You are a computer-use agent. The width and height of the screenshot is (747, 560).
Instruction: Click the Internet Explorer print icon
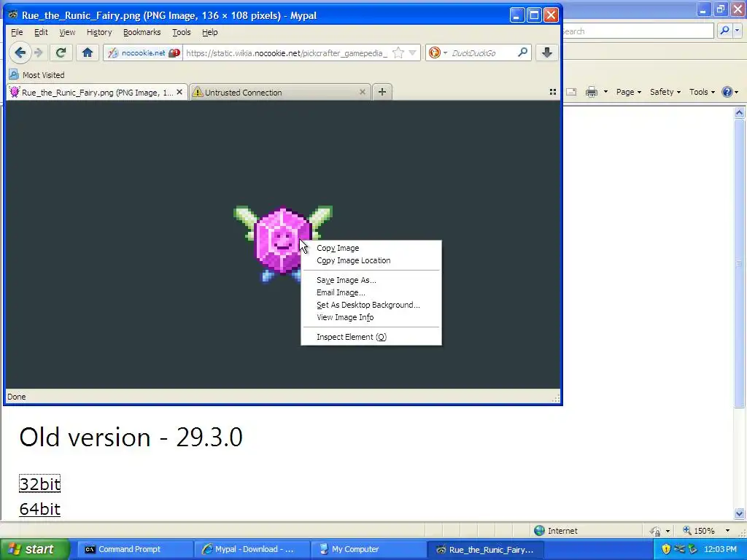pos(591,92)
